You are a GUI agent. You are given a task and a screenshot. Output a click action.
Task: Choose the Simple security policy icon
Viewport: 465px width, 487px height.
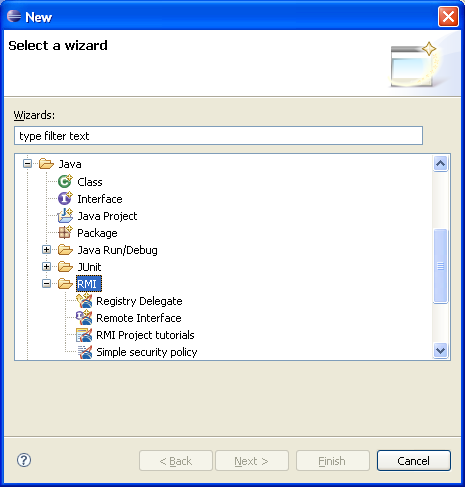pyautogui.click(x=85, y=352)
